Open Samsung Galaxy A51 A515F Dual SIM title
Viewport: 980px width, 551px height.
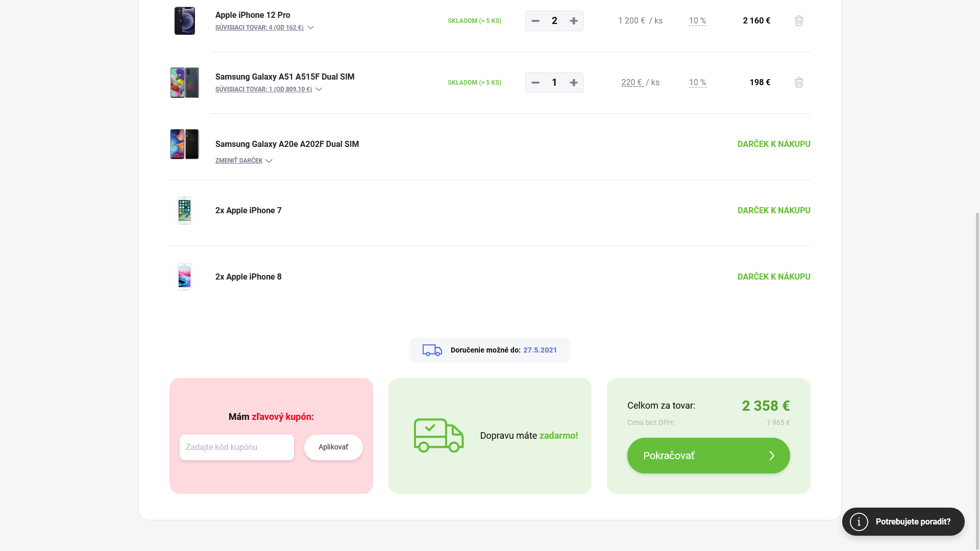pyautogui.click(x=285, y=77)
